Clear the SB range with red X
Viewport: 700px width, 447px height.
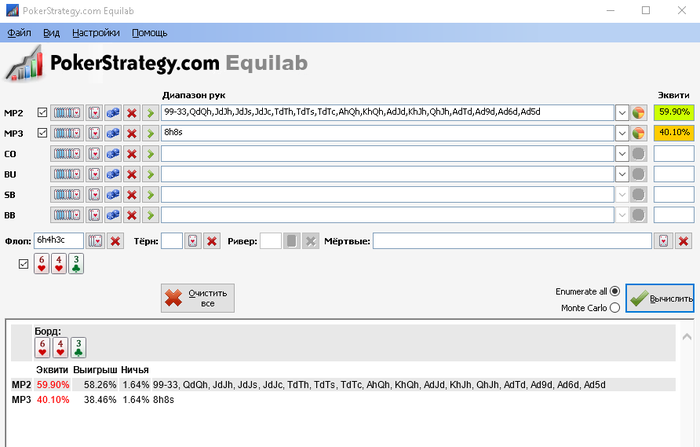click(132, 195)
